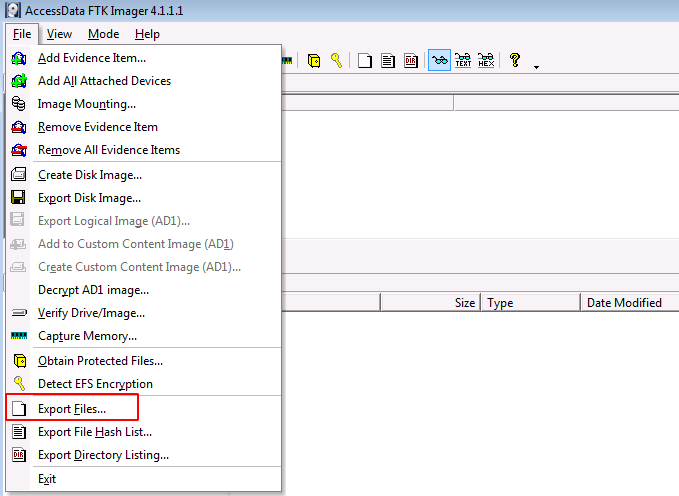This screenshot has height=496, width=679.
Task: Click the Add Evidence Item icon in the menu
Action: click(x=19, y=58)
